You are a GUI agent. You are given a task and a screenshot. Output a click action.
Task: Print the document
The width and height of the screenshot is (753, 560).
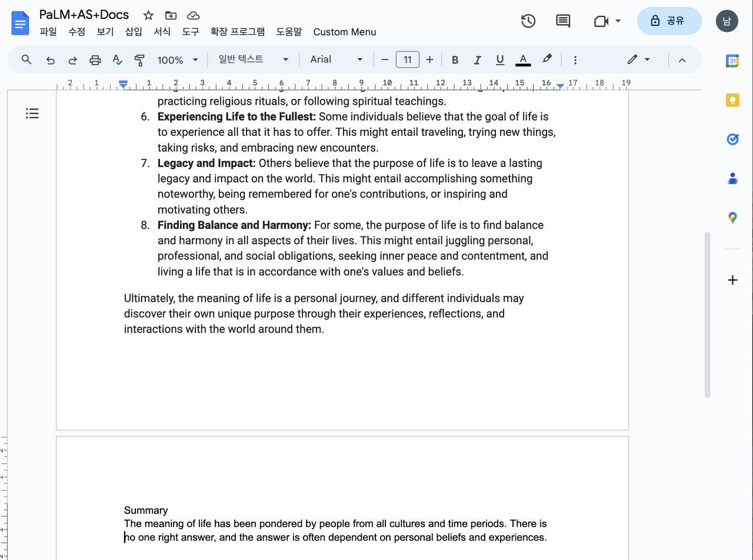point(95,60)
